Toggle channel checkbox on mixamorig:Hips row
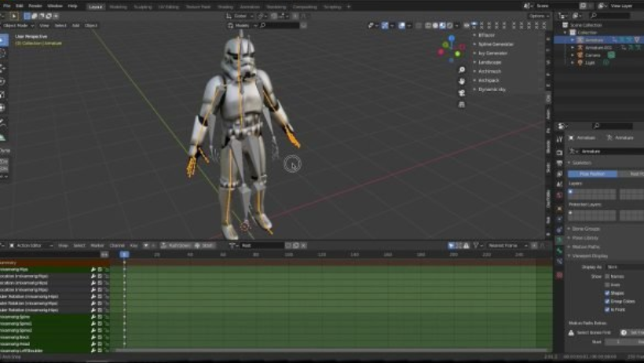This screenshot has width=644, height=363. pos(100,269)
